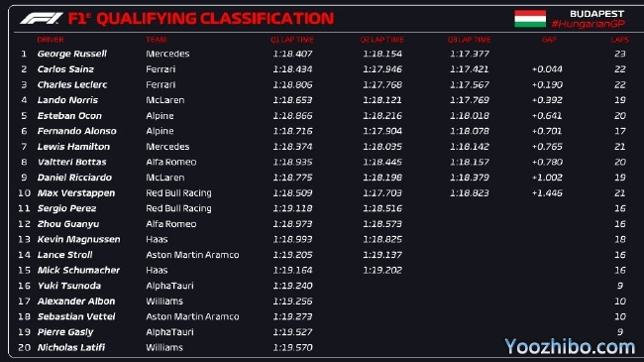
Task: Open the #HungarianGP hashtag
Action: click(x=588, y=24)
